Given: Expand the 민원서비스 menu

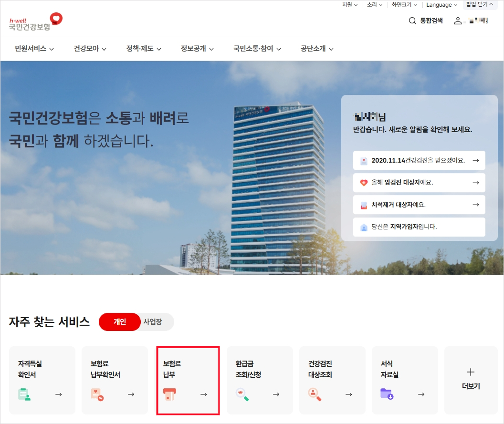Looking at the screenshot, I should coord(34,49).
